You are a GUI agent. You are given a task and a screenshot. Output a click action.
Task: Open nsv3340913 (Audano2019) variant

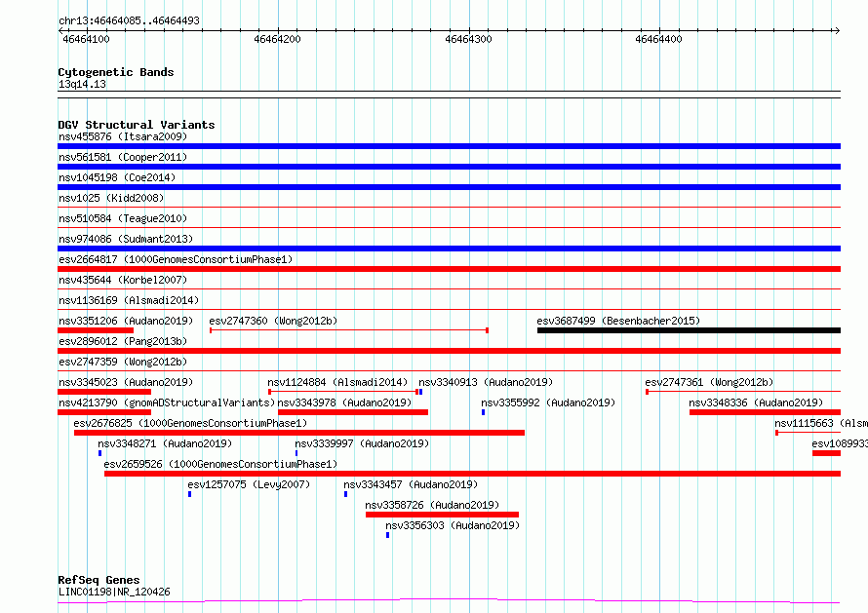[x=486, y=382]
